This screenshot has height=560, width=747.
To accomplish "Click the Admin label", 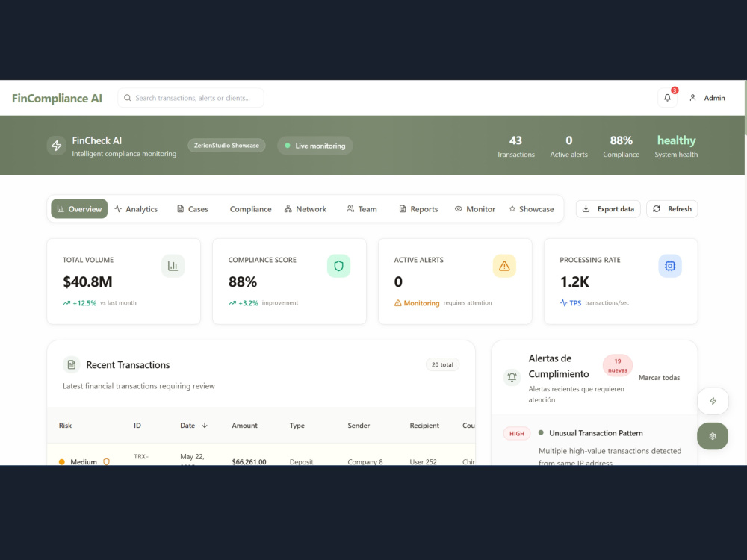I will (x=715, y=98).
